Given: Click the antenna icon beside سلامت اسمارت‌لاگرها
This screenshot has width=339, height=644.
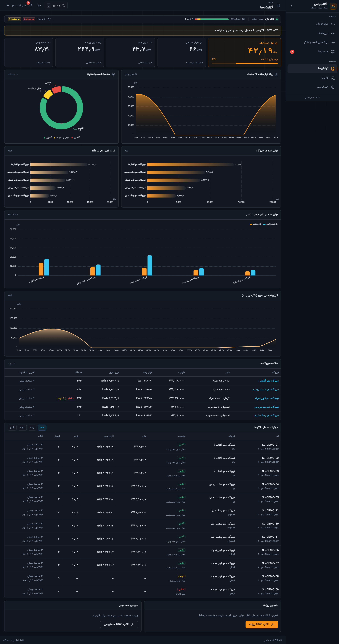Looking at the screenshot, I should [113, 74].
